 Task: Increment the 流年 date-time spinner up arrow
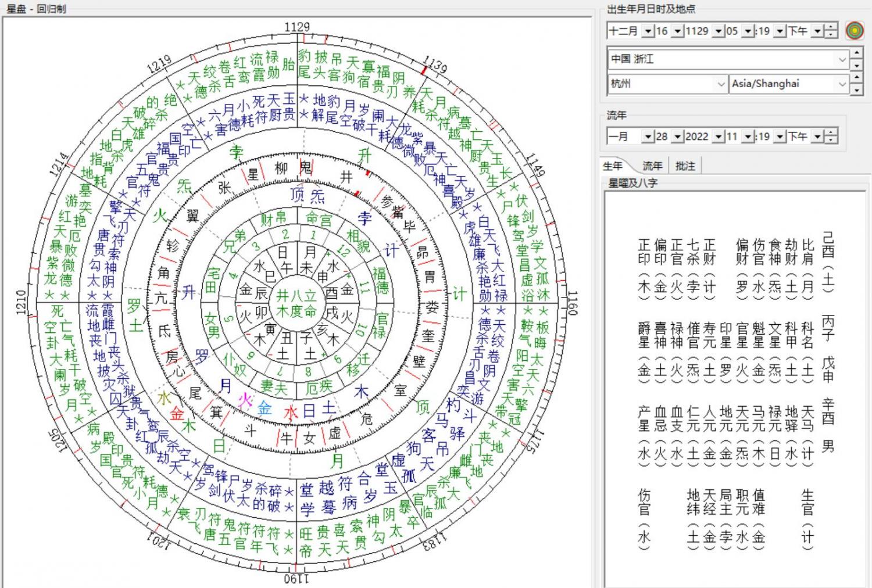831,132
